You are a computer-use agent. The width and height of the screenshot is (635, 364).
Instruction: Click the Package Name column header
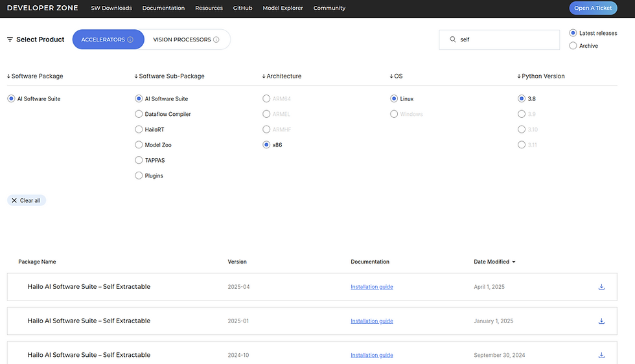point(38,262)
